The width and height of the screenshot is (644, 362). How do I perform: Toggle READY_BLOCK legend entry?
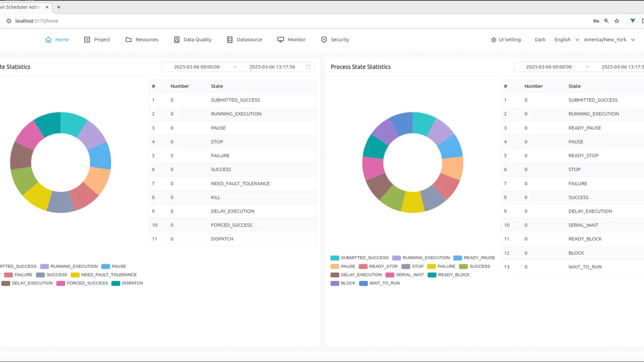click(448, 275)
